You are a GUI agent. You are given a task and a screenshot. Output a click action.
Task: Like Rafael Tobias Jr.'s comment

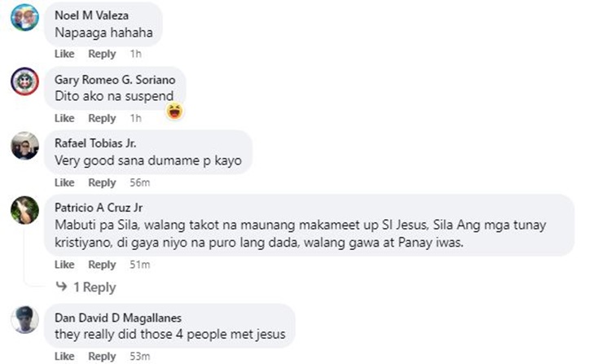[x=64, y=182]
